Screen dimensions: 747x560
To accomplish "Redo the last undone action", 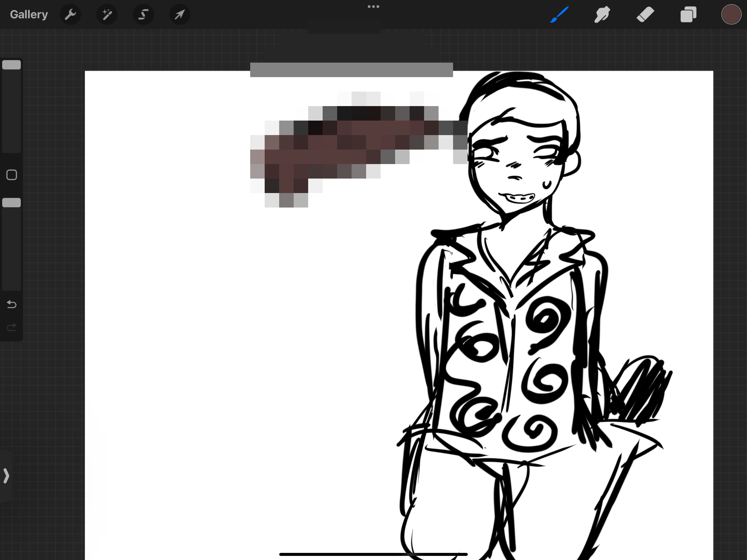I will [11, 327].
